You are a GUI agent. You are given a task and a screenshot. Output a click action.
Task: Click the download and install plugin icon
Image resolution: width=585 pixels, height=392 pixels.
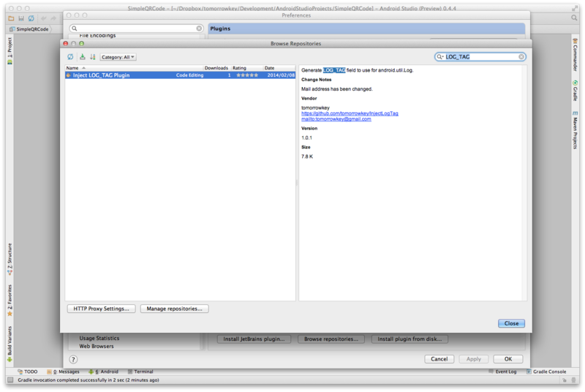82,57
